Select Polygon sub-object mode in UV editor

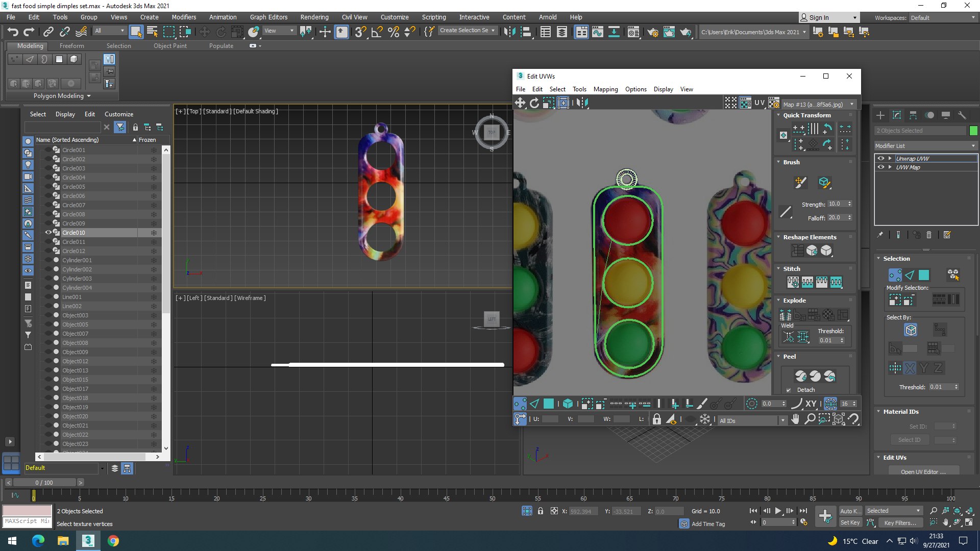(549, 404)
